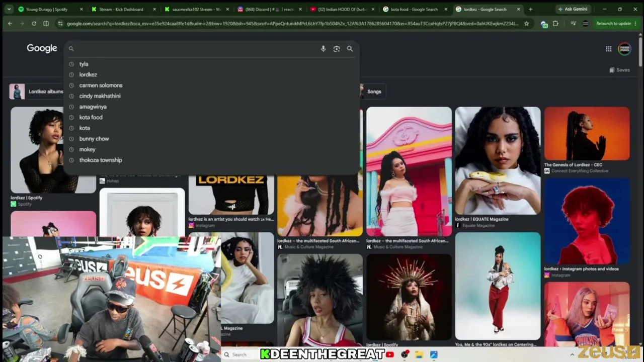Select the 'lordkez' search suggestion
The height and width of the screenshot is (362, 644).
coord(211,74)
